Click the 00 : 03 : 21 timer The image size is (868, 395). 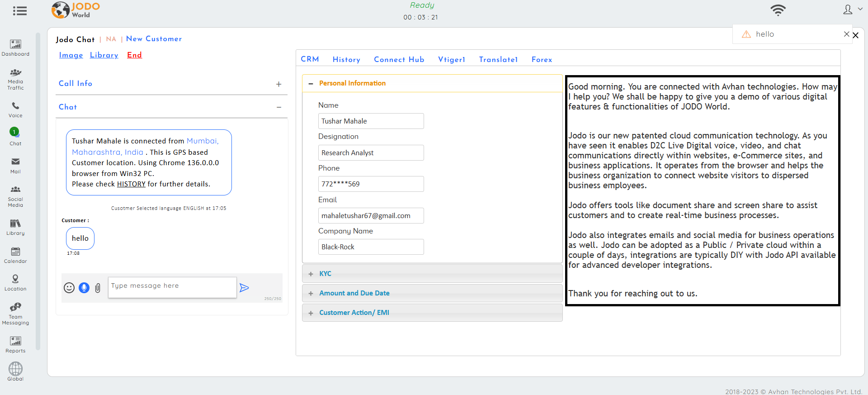421,17
